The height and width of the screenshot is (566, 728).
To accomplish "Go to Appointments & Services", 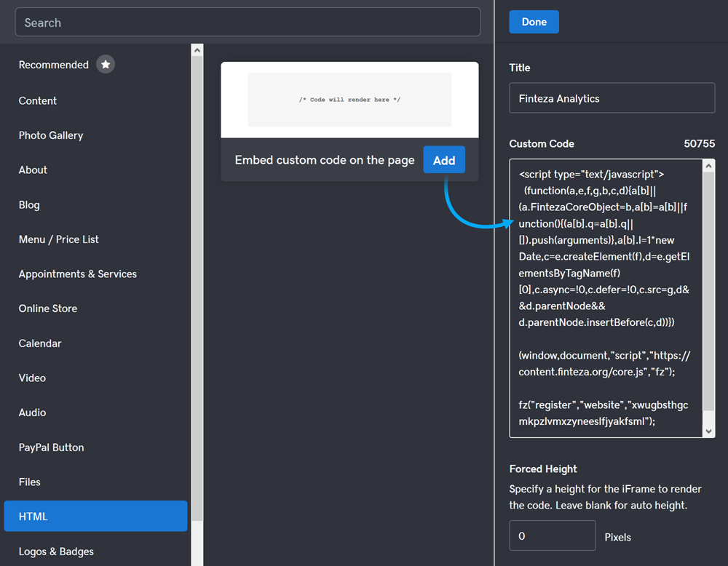I will point(78,274).
